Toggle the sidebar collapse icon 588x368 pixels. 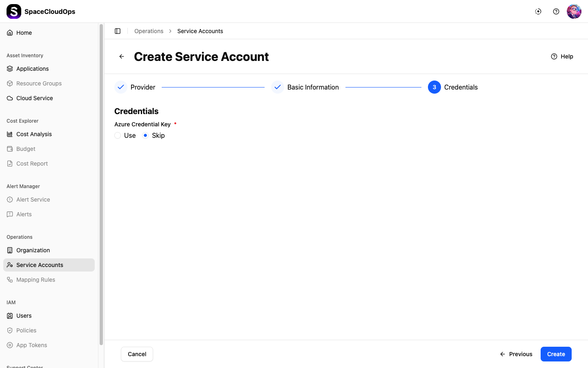pos(118,31)
